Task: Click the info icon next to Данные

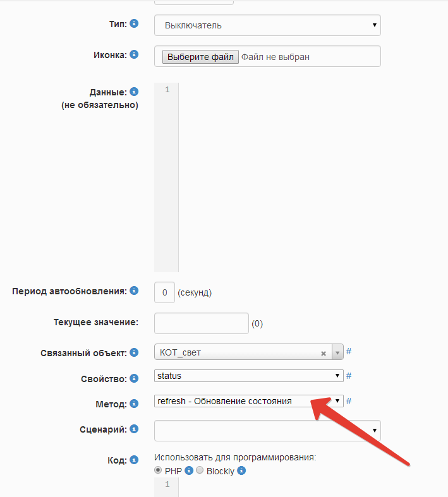Action: (x=133, y=92)
